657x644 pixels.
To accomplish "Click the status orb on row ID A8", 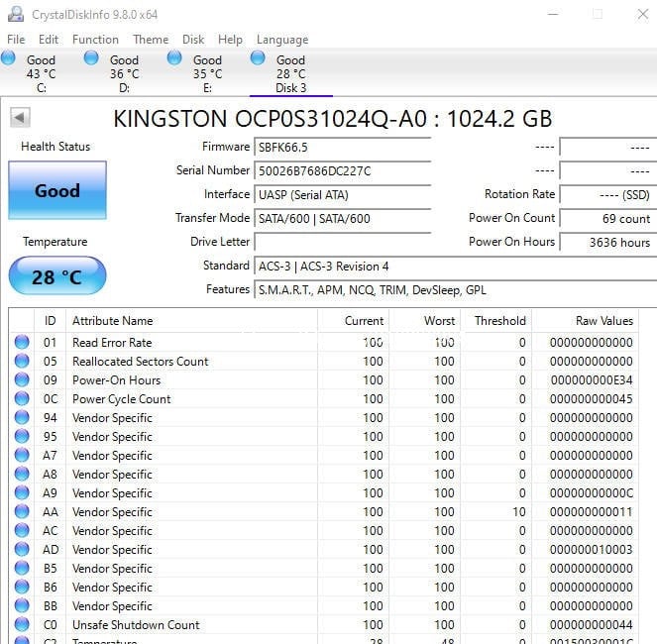I will click(22, 474).
